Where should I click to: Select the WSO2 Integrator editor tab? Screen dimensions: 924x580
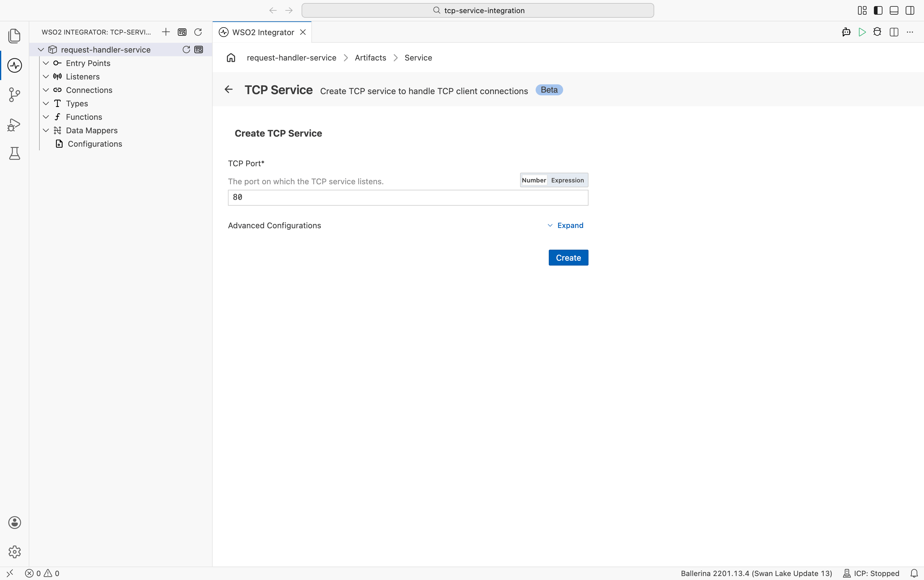tap(262, 32)
